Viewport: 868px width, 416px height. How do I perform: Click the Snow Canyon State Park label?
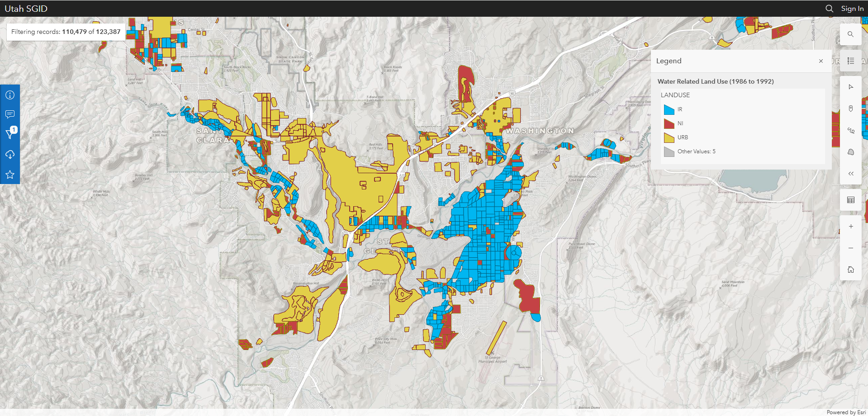point(290,59)
